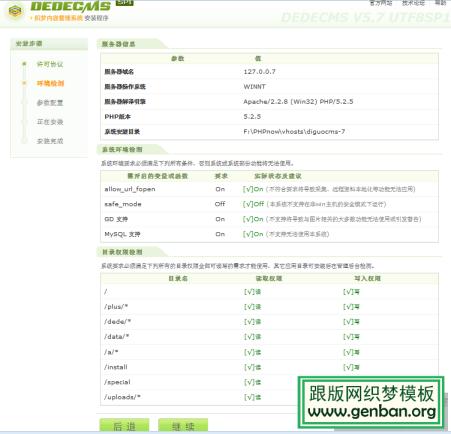Image resolution: width=451 pixels, height=434 pixels.
Task: Select the 正在安装 install step
Action: (50, 122)
